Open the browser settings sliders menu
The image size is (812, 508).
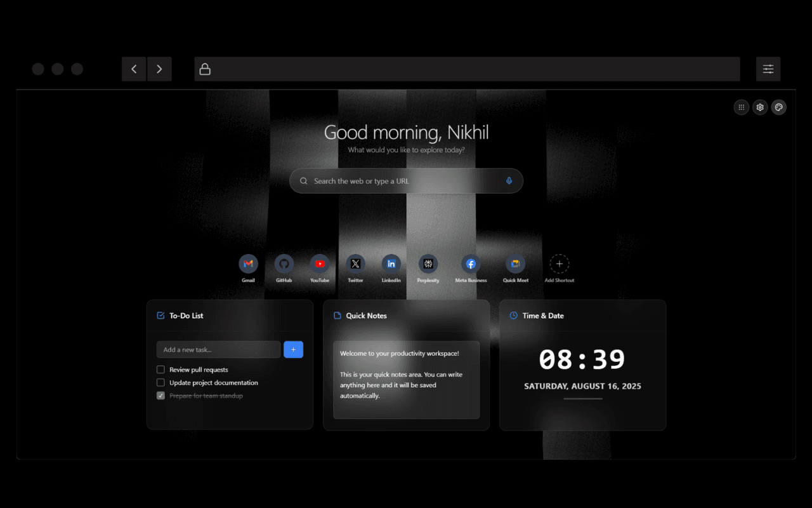[768, 69]
